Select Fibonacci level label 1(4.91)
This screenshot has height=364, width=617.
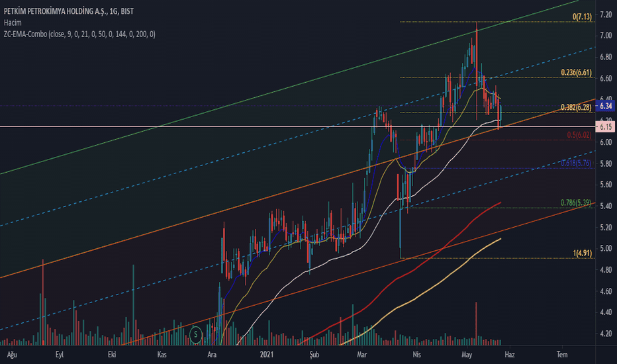click(583, 253)
